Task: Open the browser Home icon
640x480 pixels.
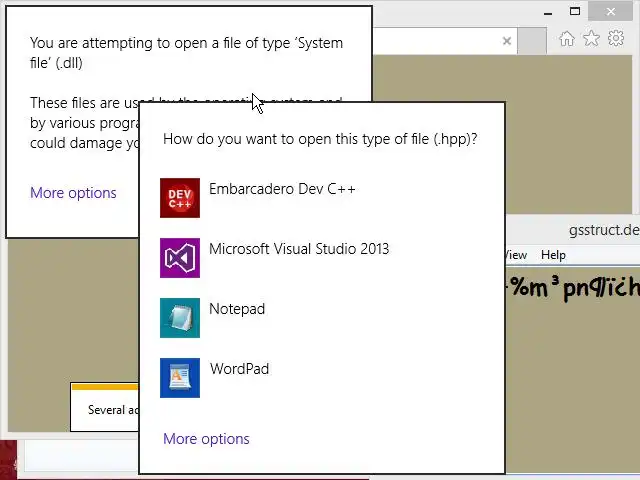Action: tap(567, 39)
